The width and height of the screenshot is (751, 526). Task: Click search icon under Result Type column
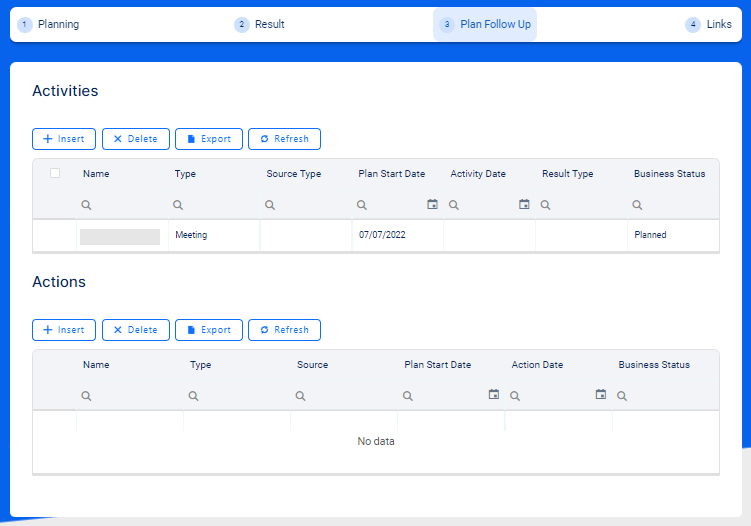[x=546, y=205]
